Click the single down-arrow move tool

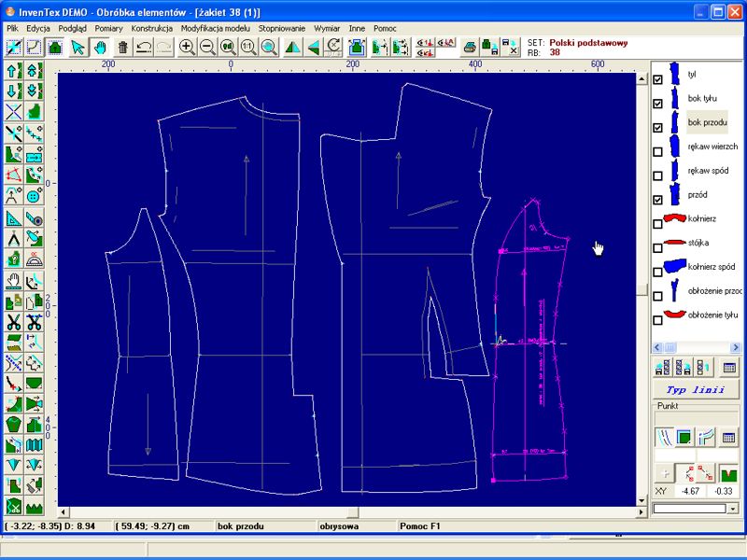point(14,91)
